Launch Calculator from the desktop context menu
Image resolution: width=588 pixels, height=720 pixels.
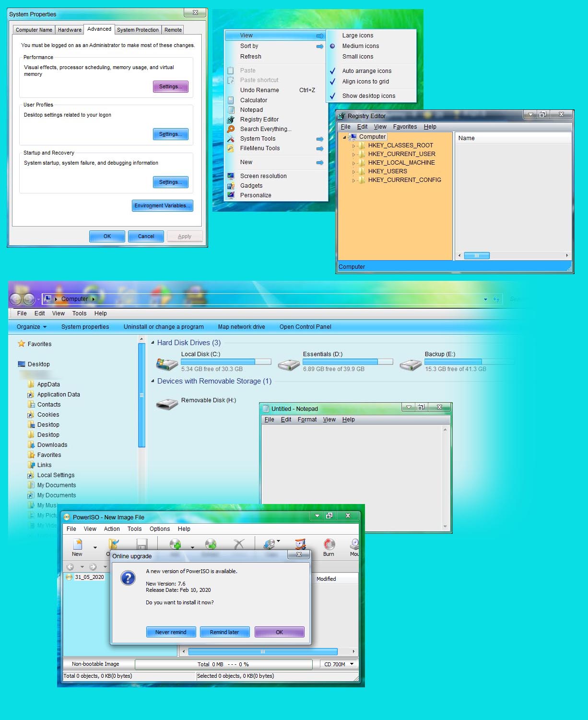(253, 100)
